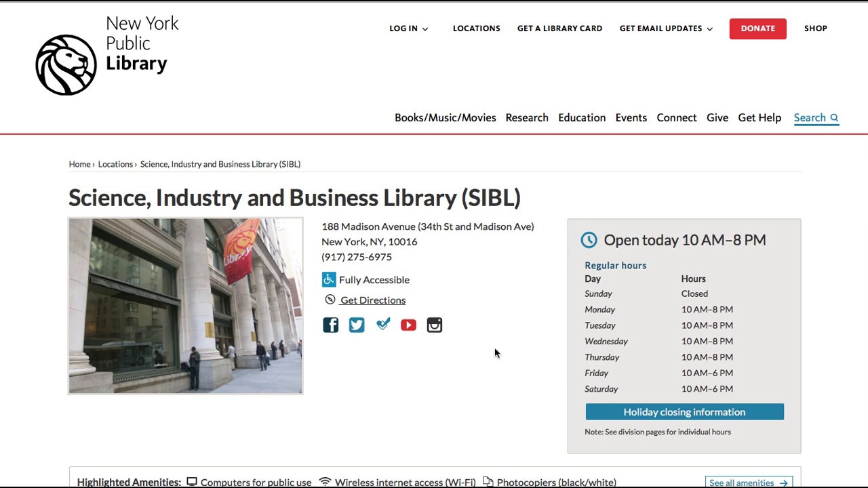Viewport: 868px width, 488px height.
Task: Click the Regular hours heading
Action: [x=616, y=265]
